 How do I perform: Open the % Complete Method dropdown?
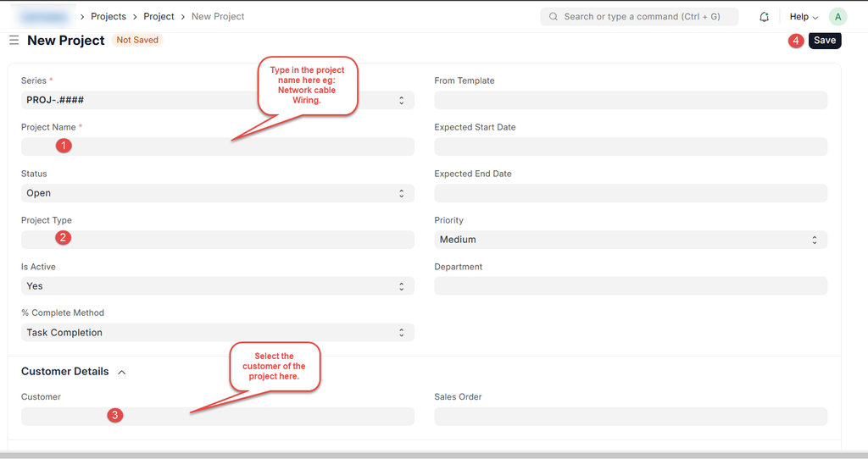[x=217, y=333]
